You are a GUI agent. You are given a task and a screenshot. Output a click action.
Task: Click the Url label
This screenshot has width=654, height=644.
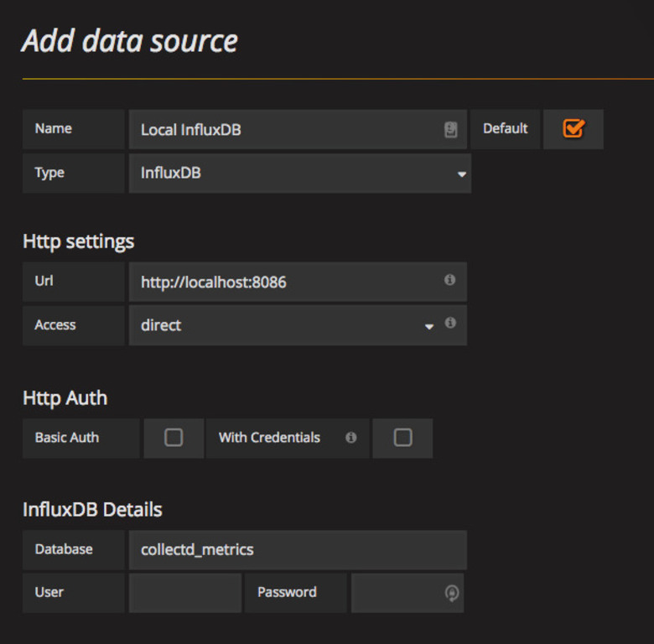(44, 281)
